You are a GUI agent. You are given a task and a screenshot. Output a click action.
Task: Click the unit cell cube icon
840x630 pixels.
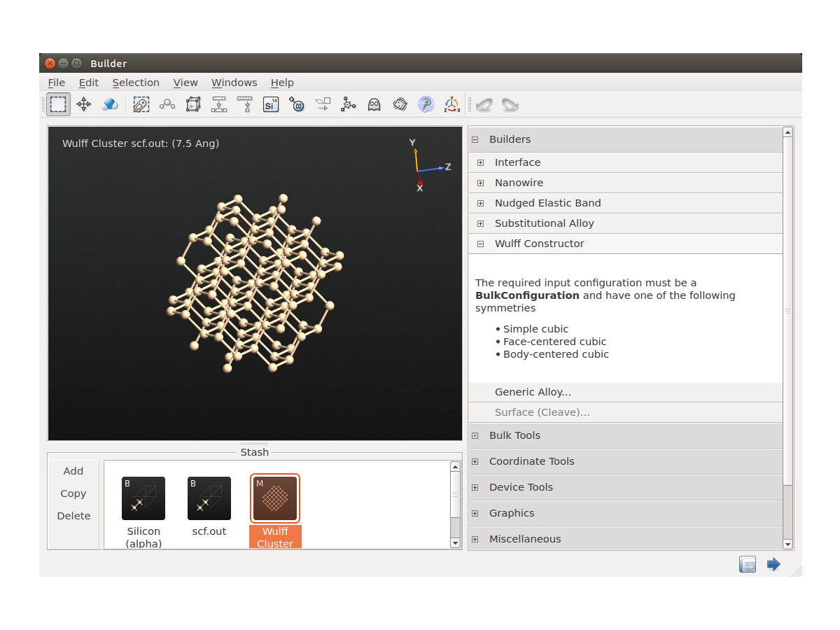tap(193, 105)
